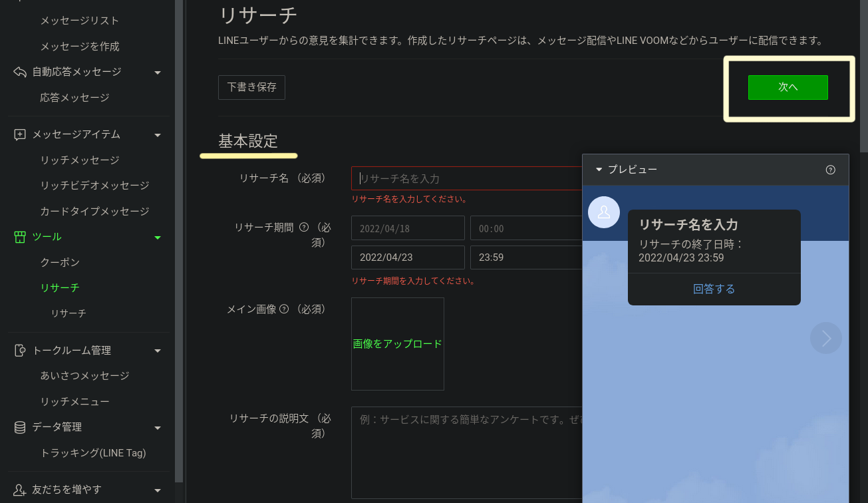Open リッチメッセージ menu item
Image resolution: width=868 pixels, height=503 pixels.
point(80,160)
